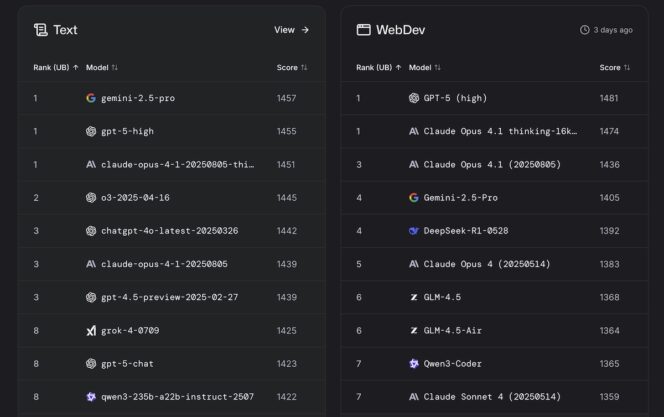Click the Google icon beside gemini-2.5-pro
664x417 pixels.
tap(91, 98)
